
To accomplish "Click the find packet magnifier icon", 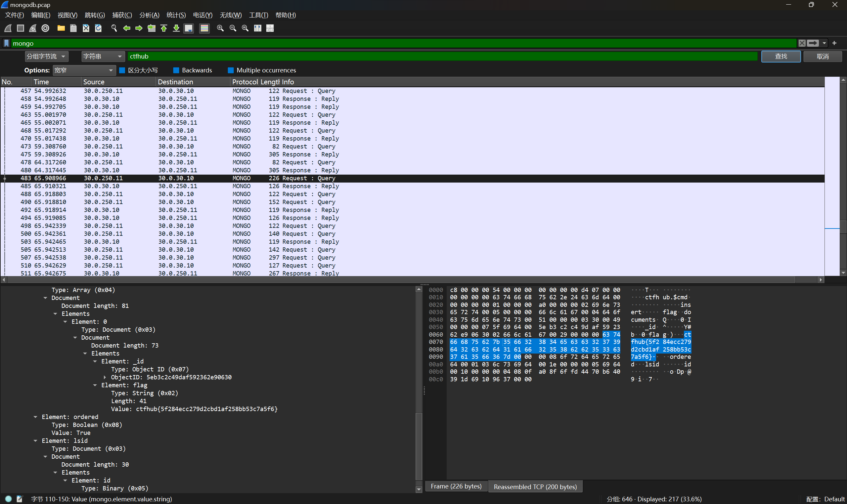I will coord(114,28).
